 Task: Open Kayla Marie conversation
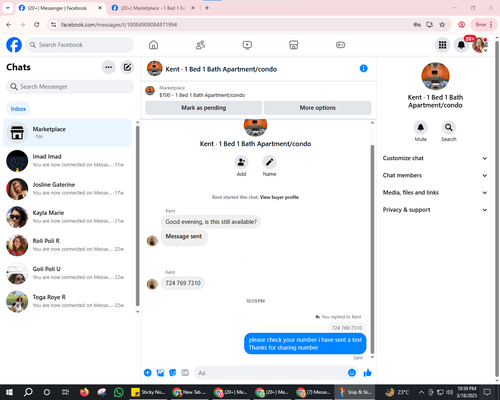pyautogui.click(x=67, y=217)
